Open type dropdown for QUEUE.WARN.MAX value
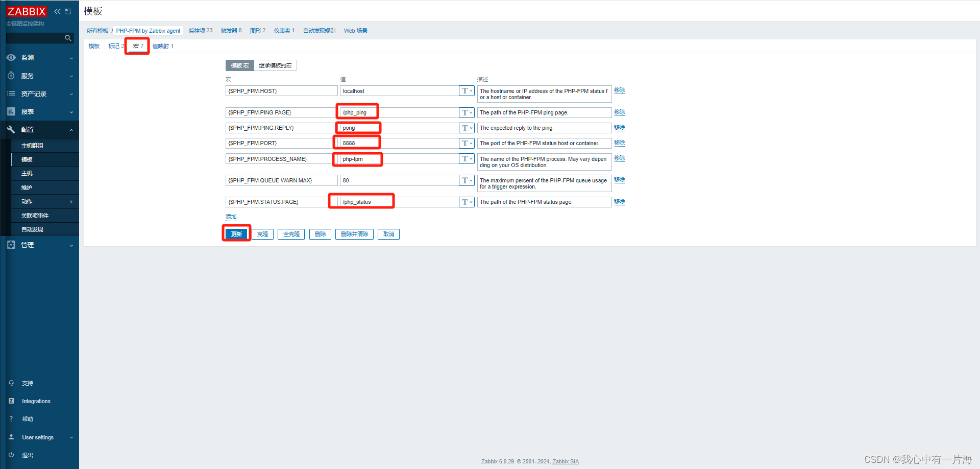This screenshot has width=980, height=469. point(467,180)
